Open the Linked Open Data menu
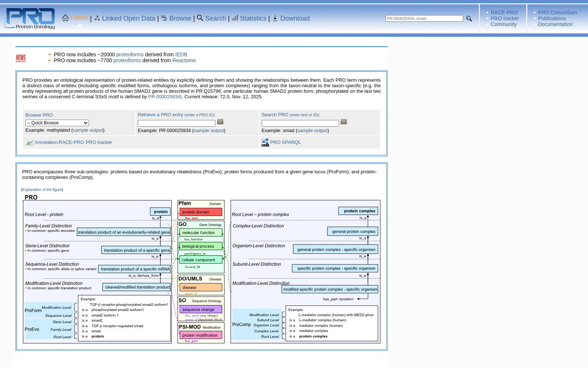The height and width of the screenshot is (368, 588). coord(129,18)
